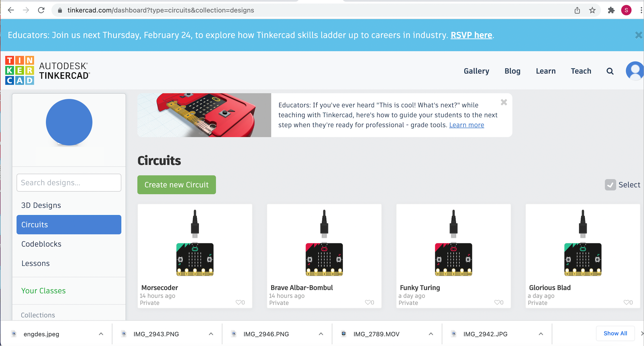Open the Codeblocks section
This screenshot has height=346, width=644.
pyautogui.click(x=41, y=244)
